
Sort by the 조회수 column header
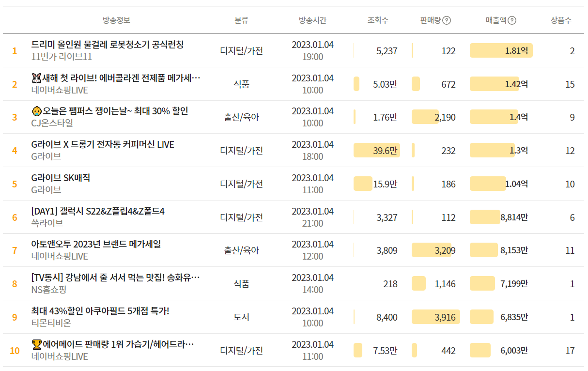coord(378,20)
